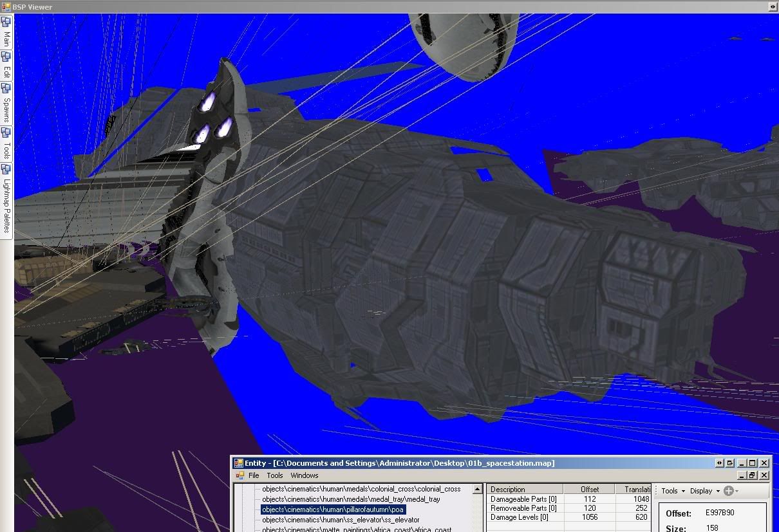779x532 pixels.
Task: Open the Tools dropdown in the right toolbar
Action: pyautogui.click(x=673, y=491)
